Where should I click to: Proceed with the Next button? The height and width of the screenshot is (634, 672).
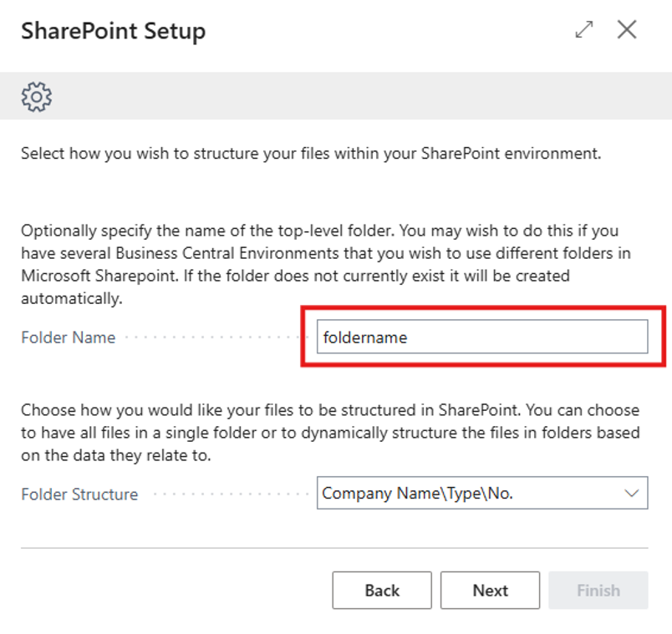[x=490, y=591]
